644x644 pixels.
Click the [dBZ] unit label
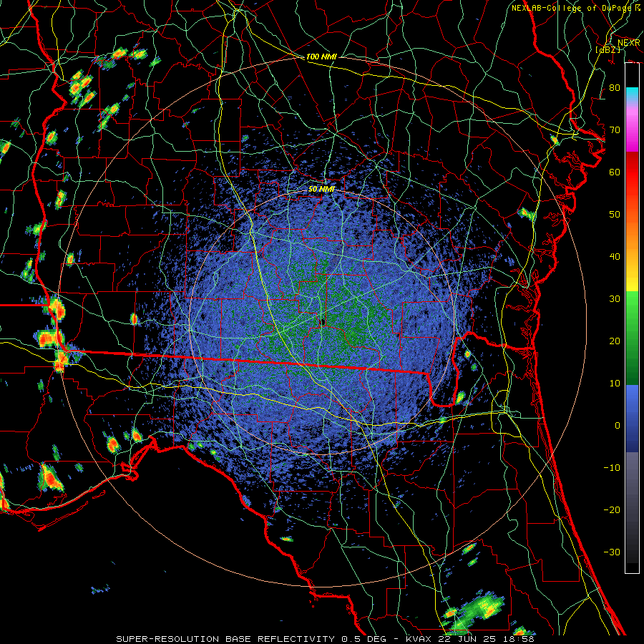pos(608,50)
